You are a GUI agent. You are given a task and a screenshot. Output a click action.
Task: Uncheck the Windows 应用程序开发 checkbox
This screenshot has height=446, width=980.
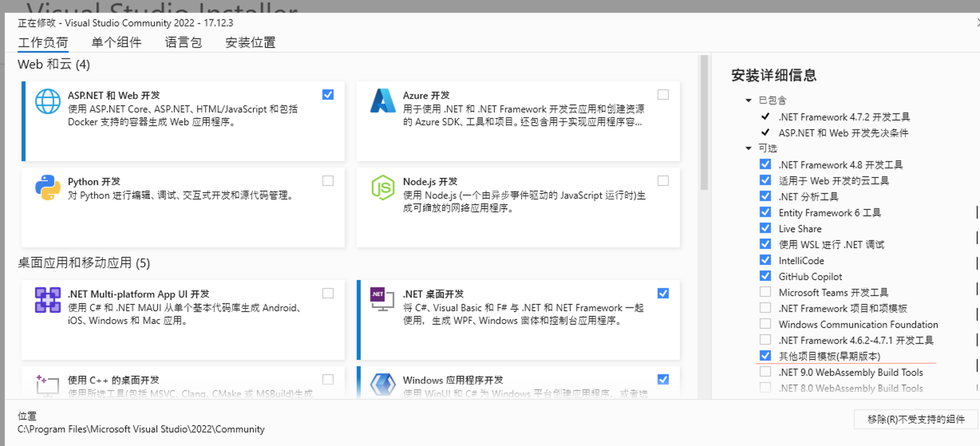[x=663, y=380]
